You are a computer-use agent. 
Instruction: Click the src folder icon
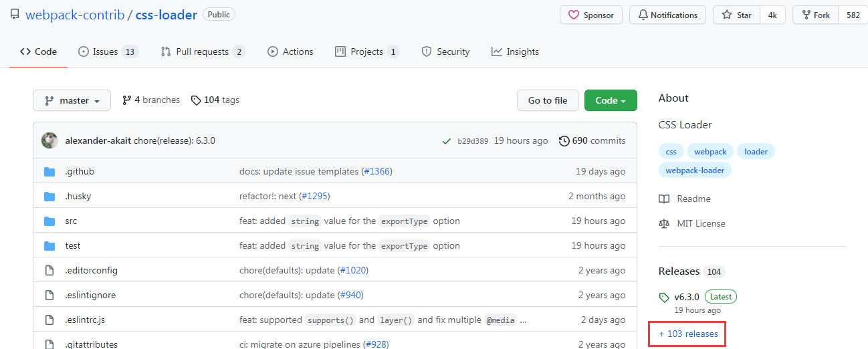tap(49, 221)
